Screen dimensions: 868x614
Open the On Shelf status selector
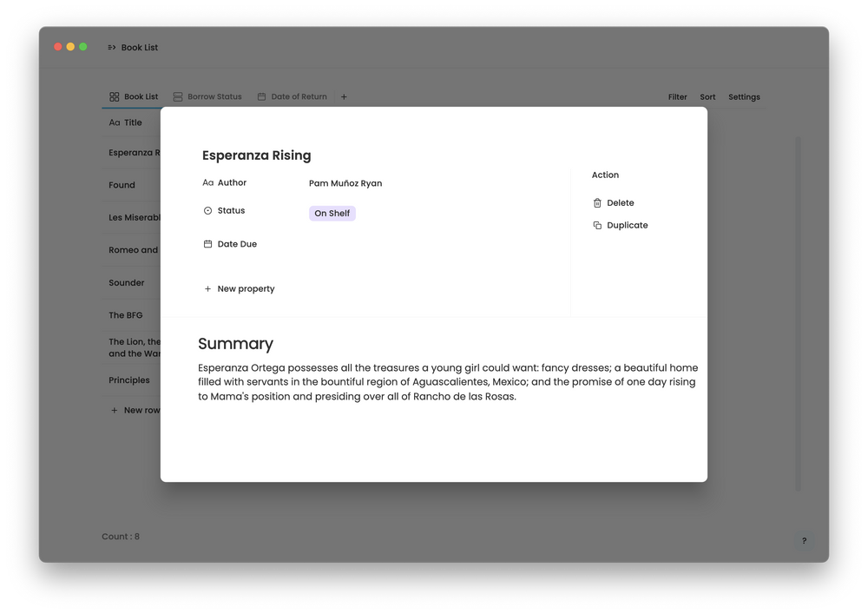(x=332, y=214)
